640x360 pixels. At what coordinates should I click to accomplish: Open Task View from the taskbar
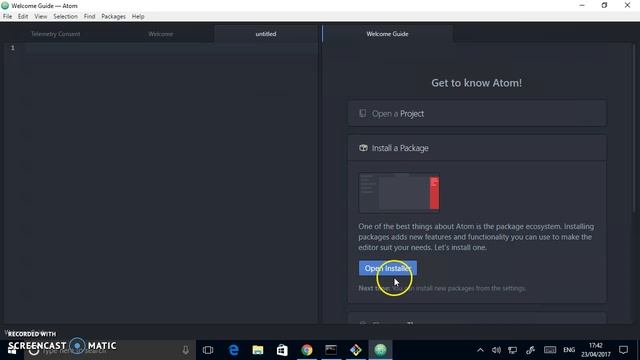point(208,350)
